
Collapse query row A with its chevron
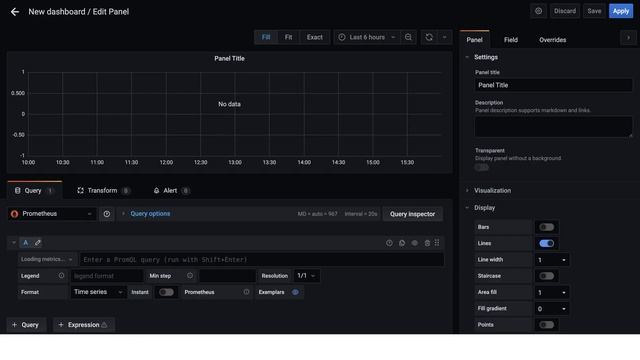click(13, 243)
